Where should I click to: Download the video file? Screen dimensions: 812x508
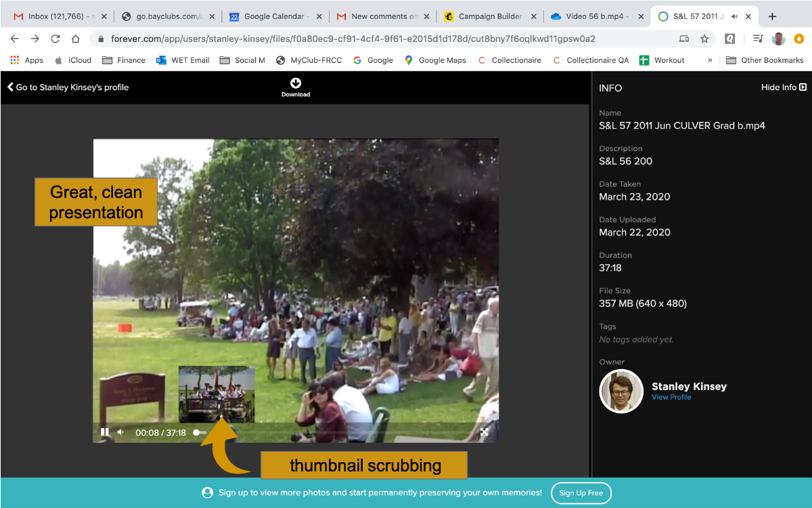[296, 87]
